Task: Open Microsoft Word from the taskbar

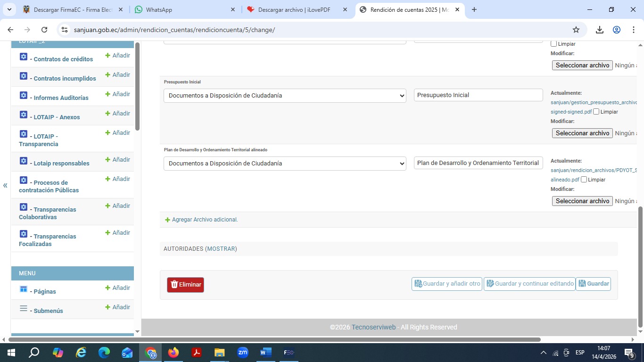Action: click(266, 352)
